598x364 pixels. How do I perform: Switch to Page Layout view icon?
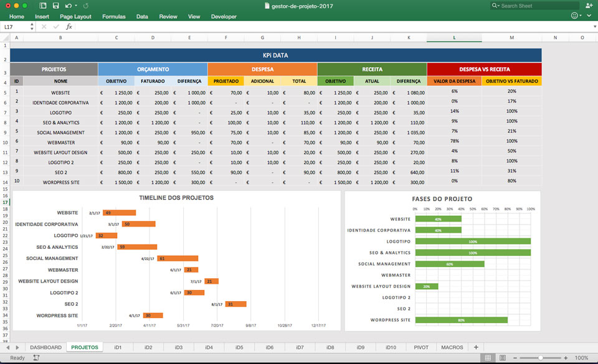coord(503,358)
